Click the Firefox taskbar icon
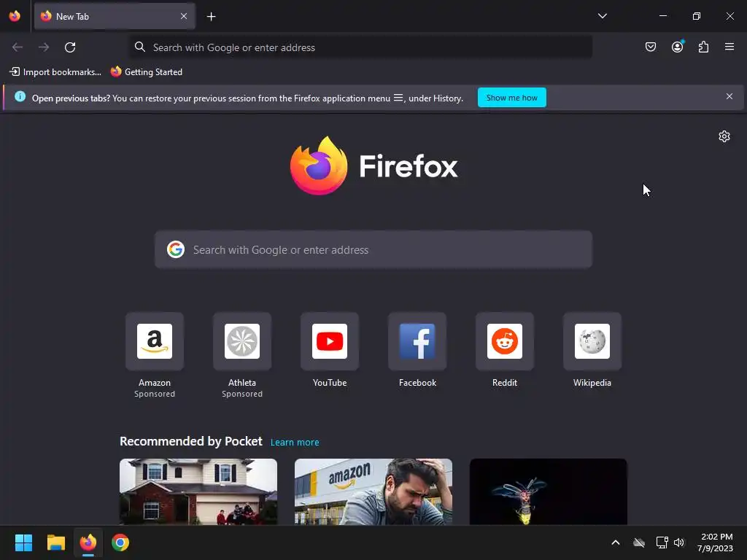The width and height of the screenshot is (747, 560). [88, 542]
